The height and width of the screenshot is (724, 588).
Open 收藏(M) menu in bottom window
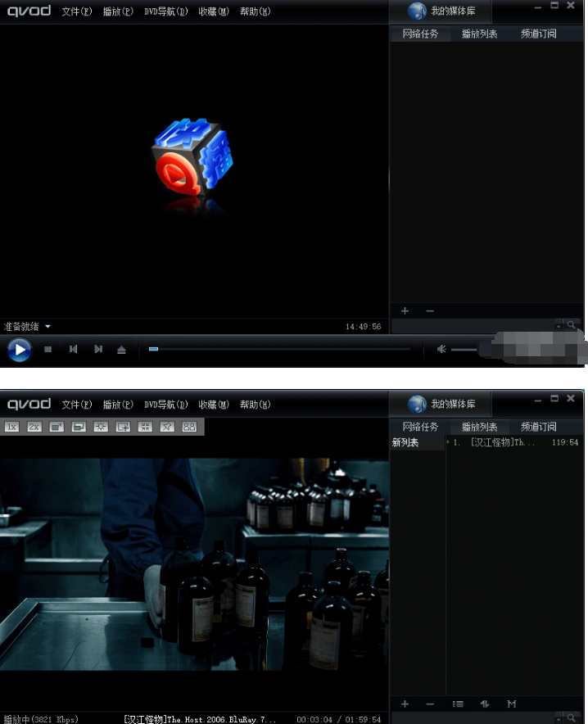pos(214,405)
